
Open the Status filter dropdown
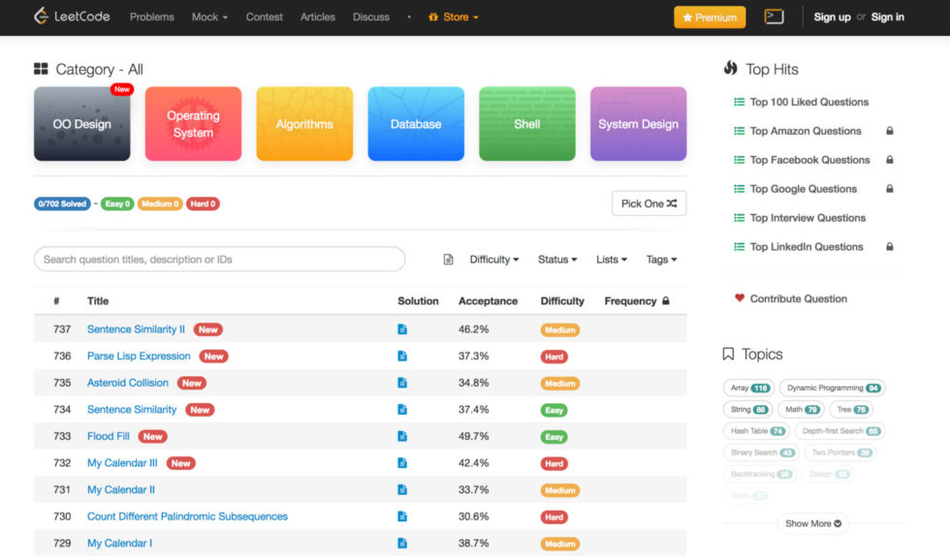pyautogui.click(x=557, y=260)
